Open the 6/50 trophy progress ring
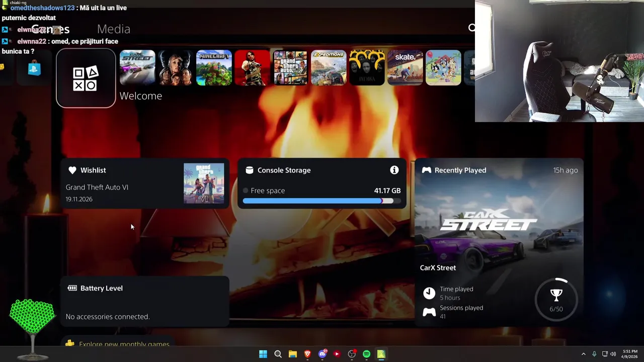Screen dimensions: 644x362 pos(556,299)
